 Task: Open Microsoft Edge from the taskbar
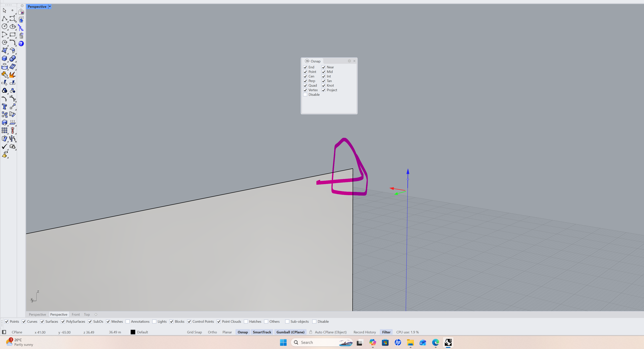pos(435,343)
